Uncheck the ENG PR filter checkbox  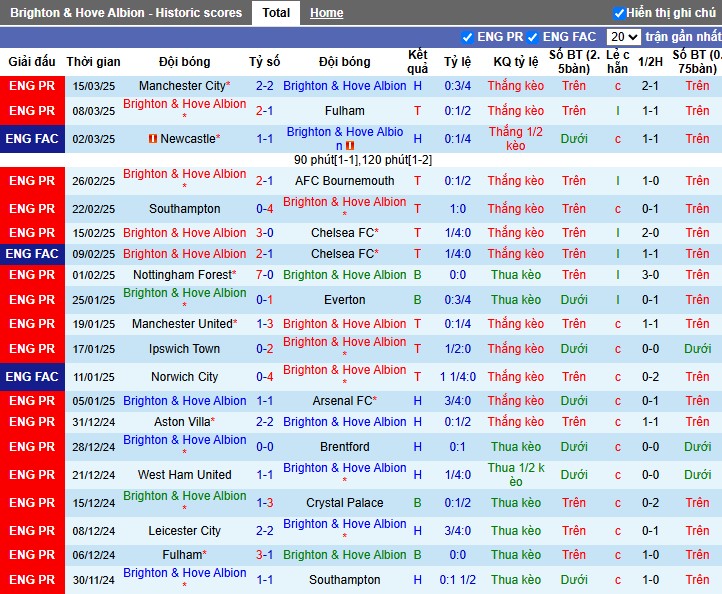pyautogui.click(x=467, y=37)
